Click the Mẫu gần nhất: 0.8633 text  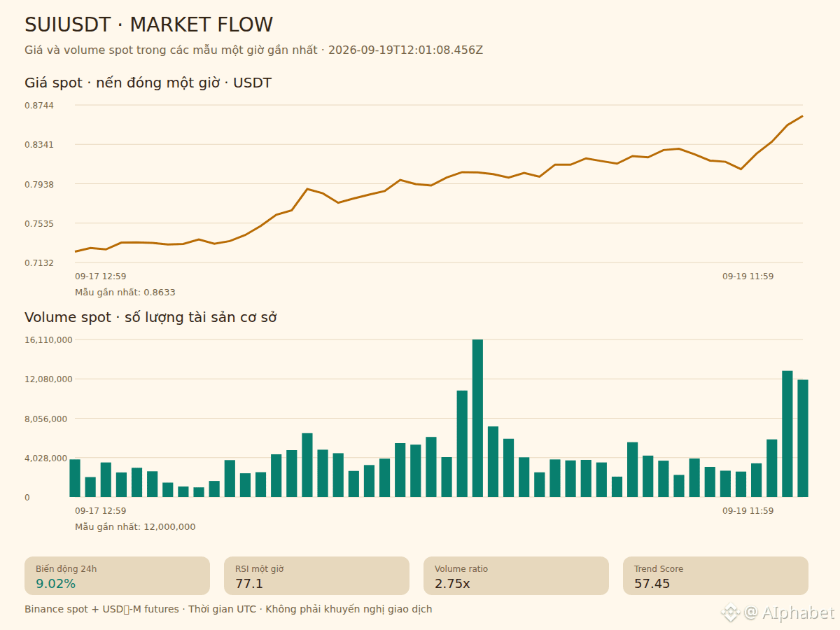click(125, 293)
